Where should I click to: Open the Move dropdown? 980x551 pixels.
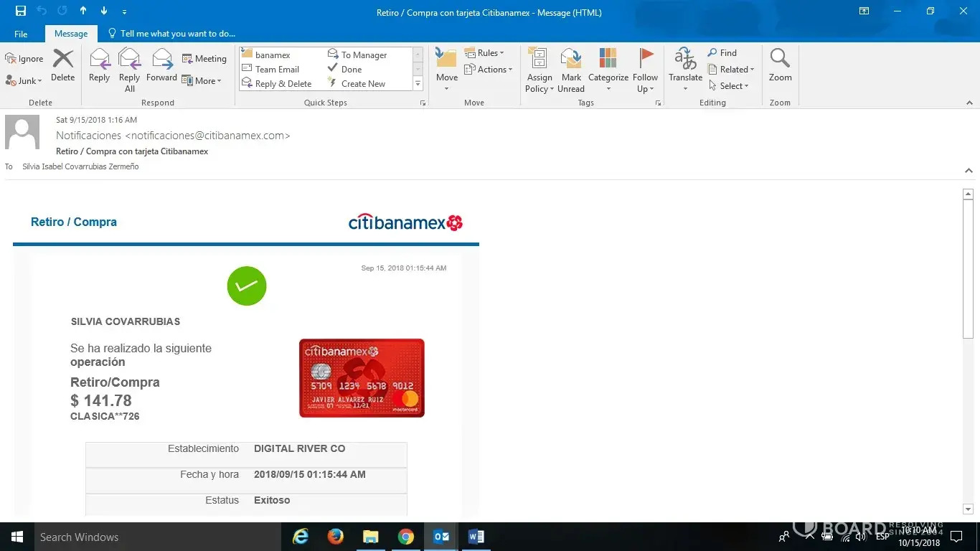[x=446, y=70]
